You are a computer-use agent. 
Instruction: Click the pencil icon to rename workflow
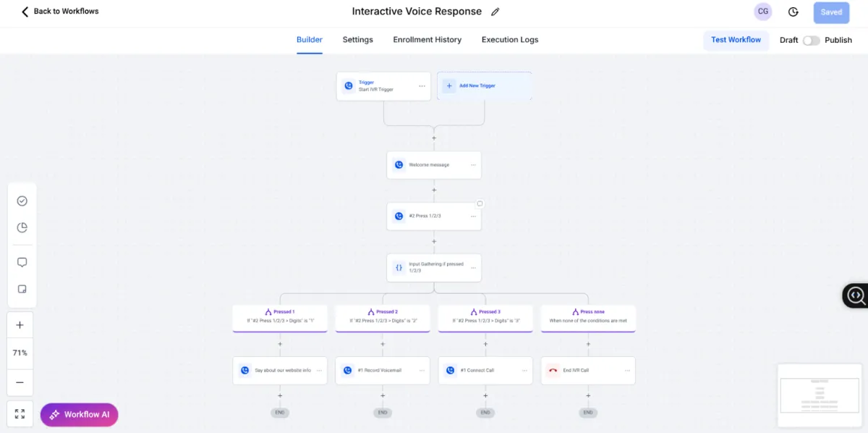495,12
